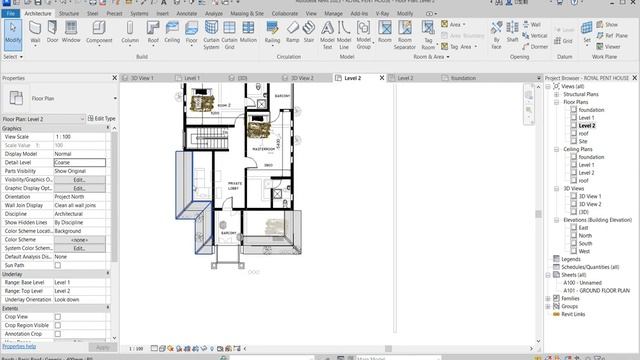
Task: Click Edit for Visibility/Graphics Overrides
Action: (79, 180)
